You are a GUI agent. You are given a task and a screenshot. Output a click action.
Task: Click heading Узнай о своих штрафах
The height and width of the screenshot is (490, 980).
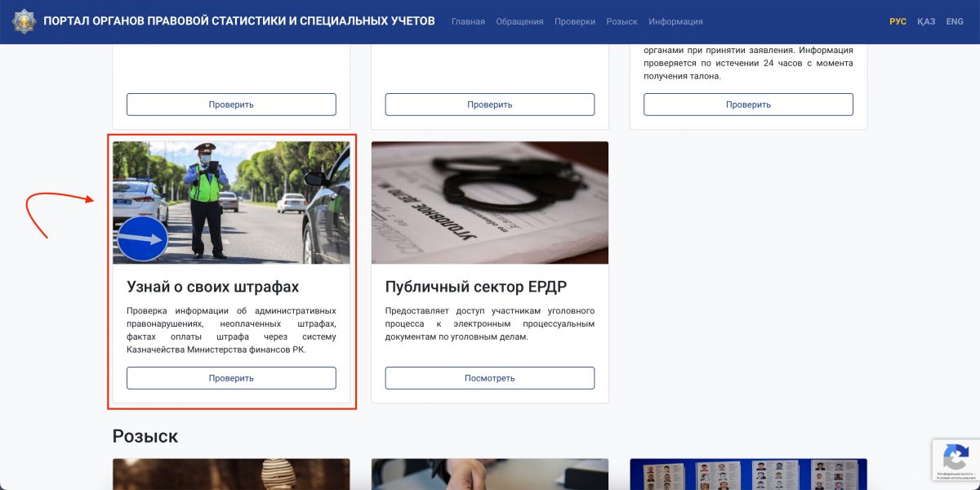point(213,287)
